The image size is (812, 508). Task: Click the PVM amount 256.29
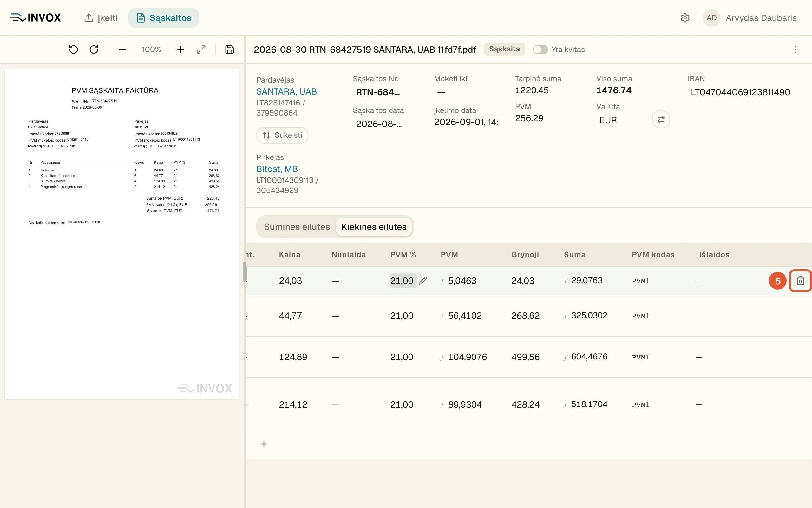coord(529,118)
